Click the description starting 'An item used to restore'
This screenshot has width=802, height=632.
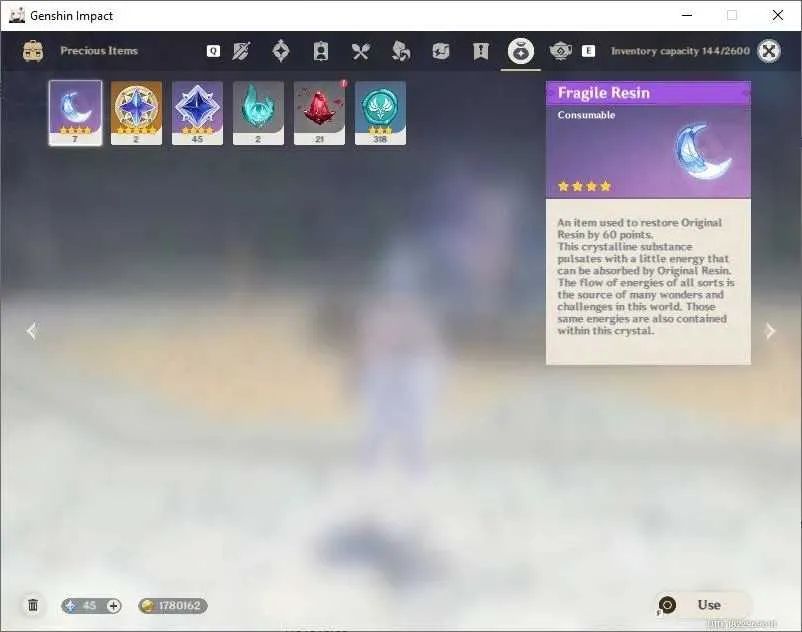pos(645,277)
